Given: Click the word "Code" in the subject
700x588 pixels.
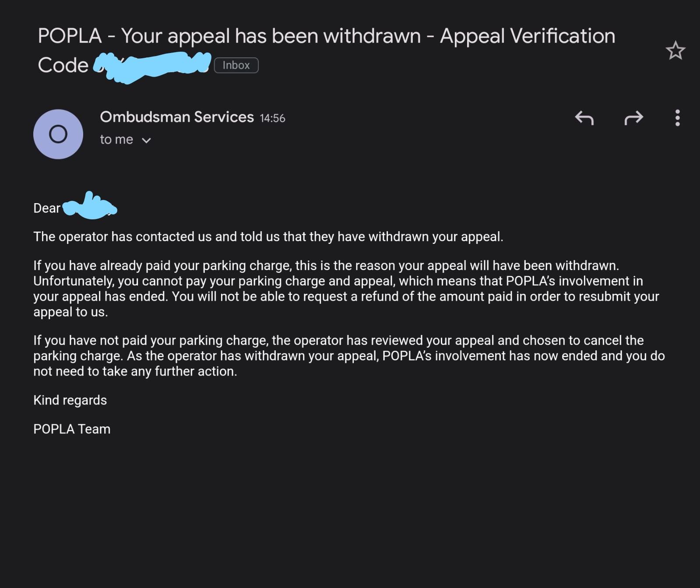Looking at the screenshot, I should 63,65.
